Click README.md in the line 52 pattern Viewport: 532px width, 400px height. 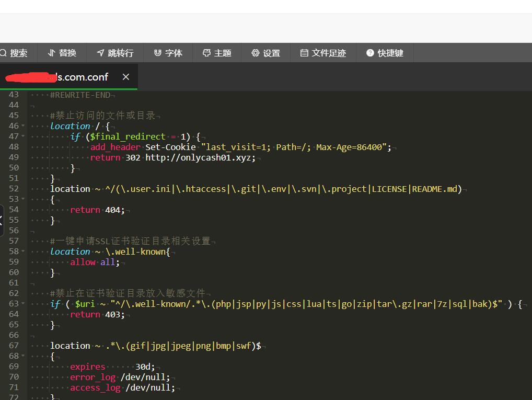point(435,189)
